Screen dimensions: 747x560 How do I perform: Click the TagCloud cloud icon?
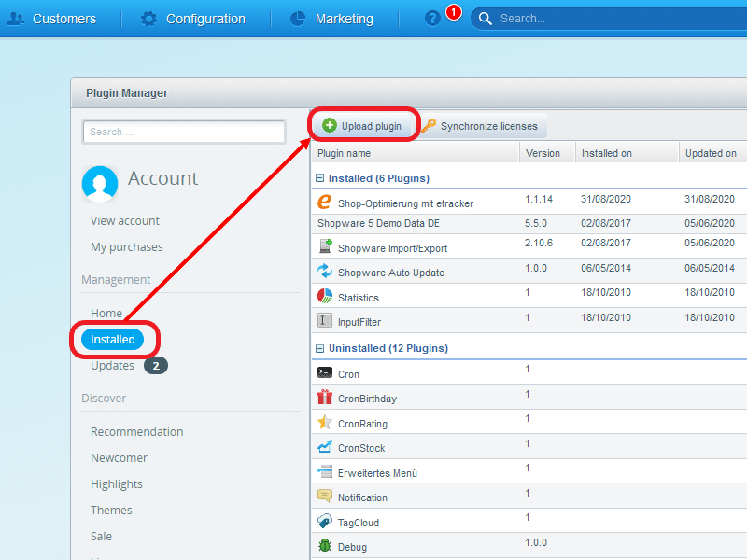pos(325,521)
